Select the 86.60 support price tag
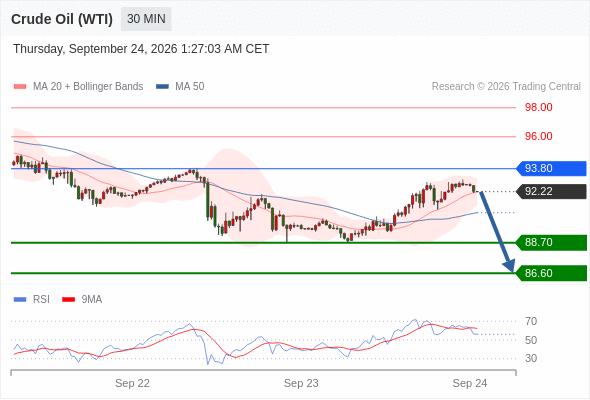The image size is (590, 400). [550, 273]
